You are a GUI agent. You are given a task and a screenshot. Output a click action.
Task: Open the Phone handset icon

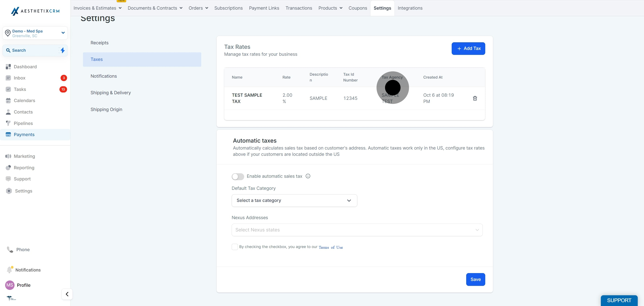[x=10, y=249]
